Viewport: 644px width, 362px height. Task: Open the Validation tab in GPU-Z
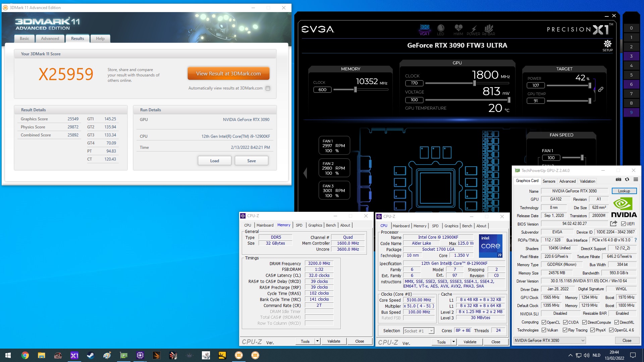[x=588, y=181]
